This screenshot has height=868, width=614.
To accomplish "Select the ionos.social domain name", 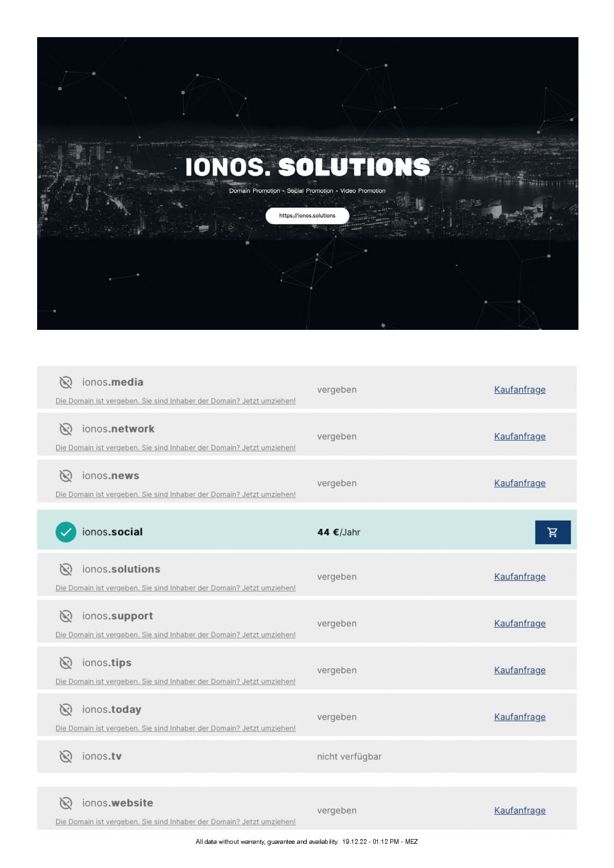I will [x=112, y=532].
